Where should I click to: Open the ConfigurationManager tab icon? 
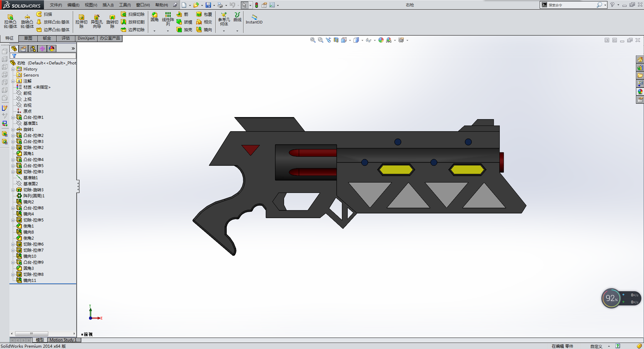(33, 49)
